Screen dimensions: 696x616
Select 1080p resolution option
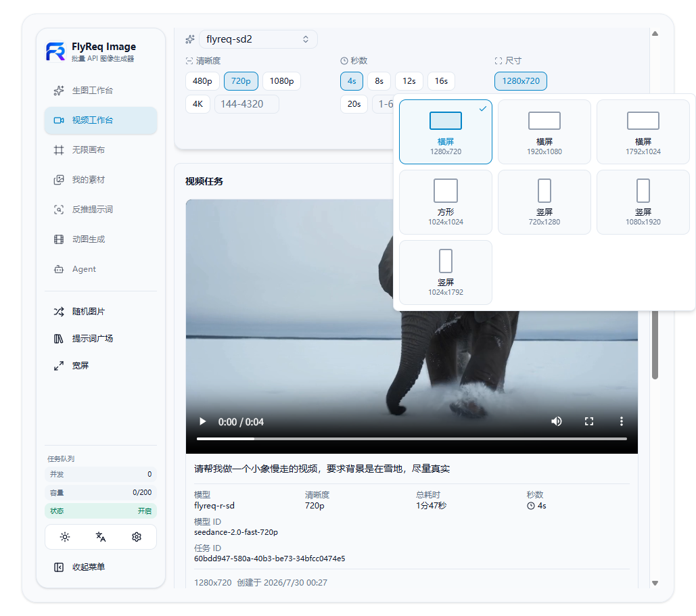[282, 81]
